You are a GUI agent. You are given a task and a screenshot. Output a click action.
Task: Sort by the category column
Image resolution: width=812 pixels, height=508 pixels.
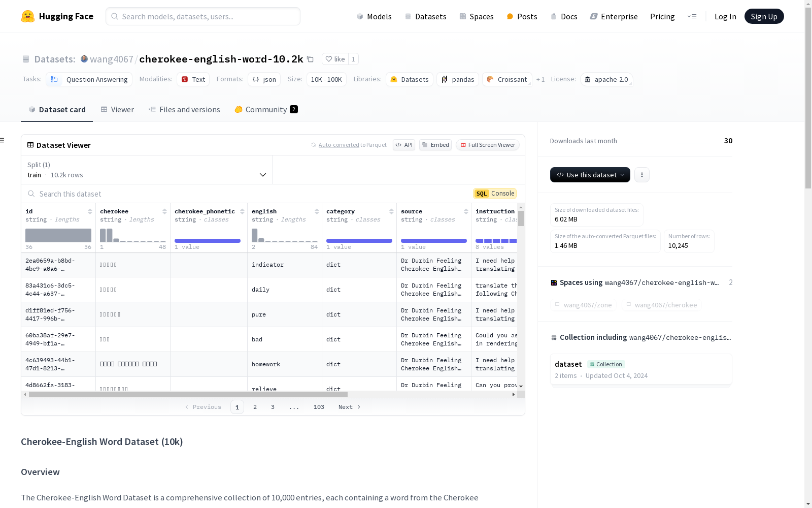click(x=391, y=211)
